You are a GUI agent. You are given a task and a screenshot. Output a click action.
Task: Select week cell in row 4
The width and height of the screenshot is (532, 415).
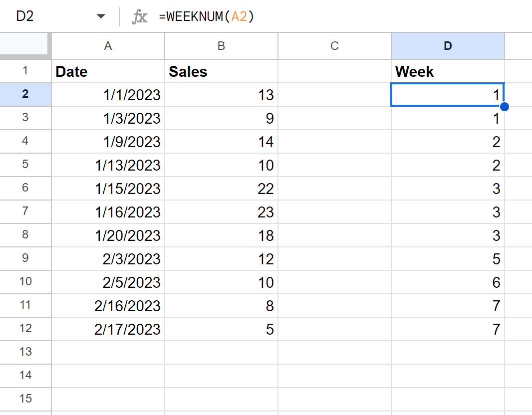click(x=448, y=141)
